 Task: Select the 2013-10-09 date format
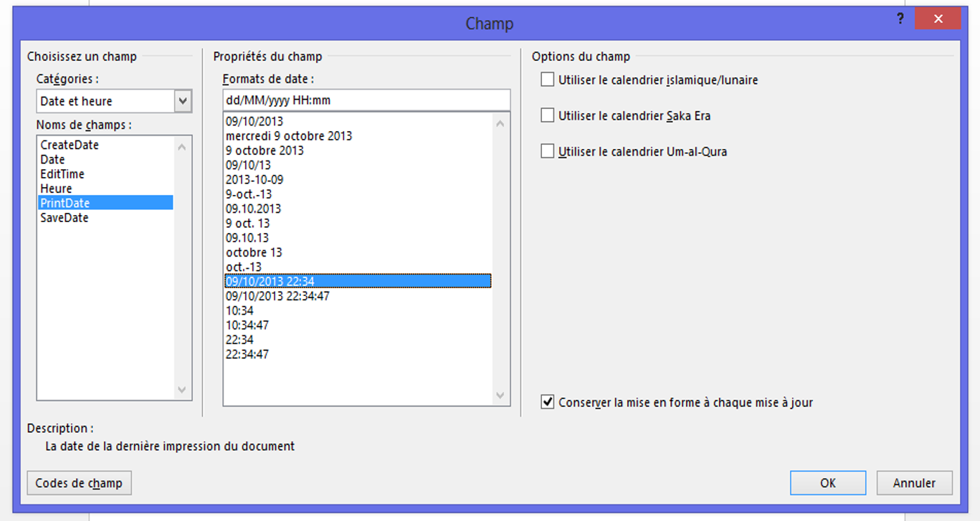[x=254, y=180]
